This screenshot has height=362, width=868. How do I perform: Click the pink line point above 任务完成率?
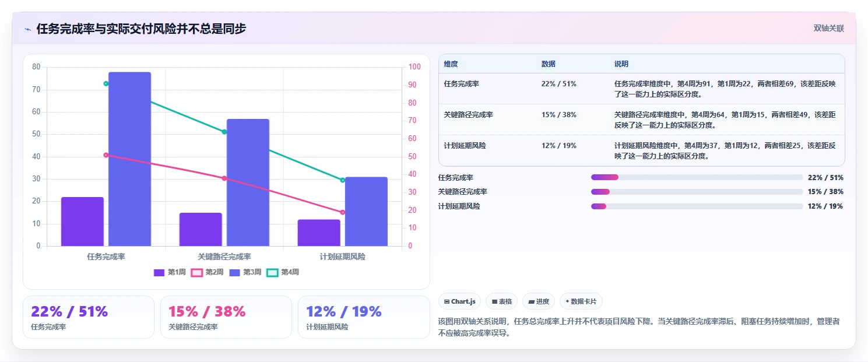coord(106,155)
